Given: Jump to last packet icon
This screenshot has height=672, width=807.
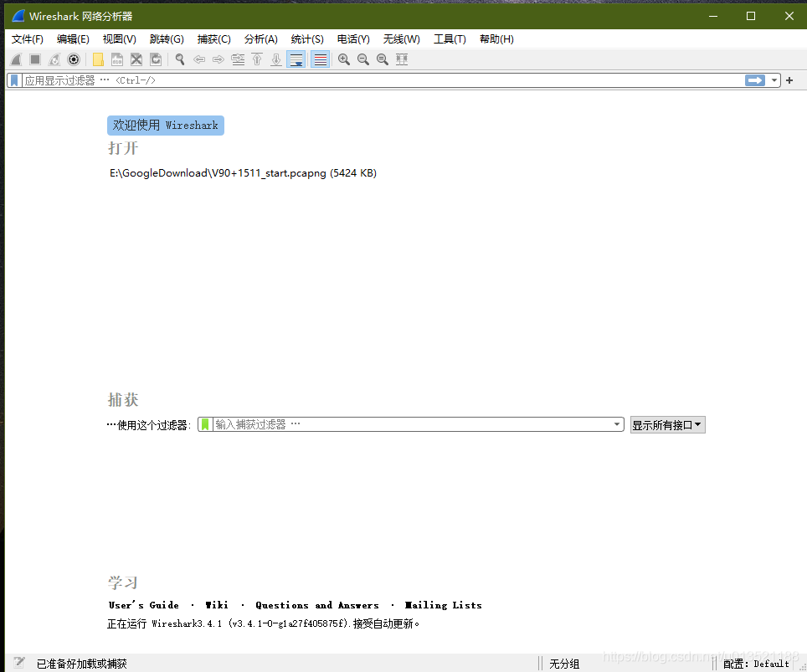Looking at the screenshot, I should (276, 59).
